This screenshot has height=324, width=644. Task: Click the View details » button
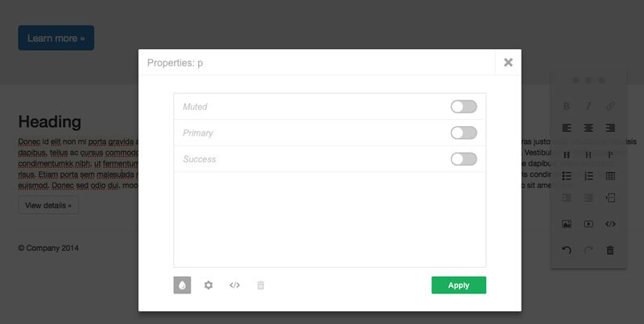coord(48,205)
